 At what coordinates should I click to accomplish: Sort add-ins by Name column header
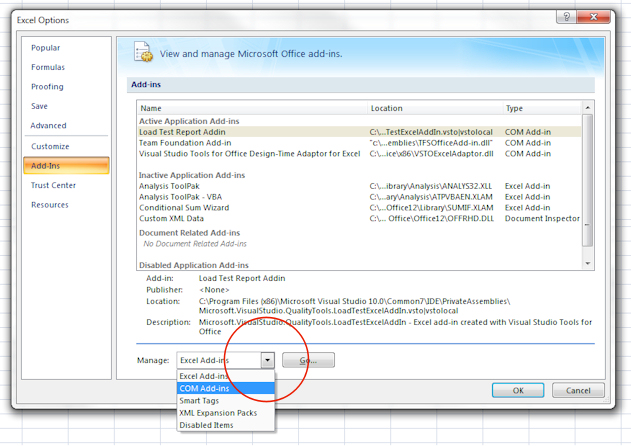[x=252, y=108]
